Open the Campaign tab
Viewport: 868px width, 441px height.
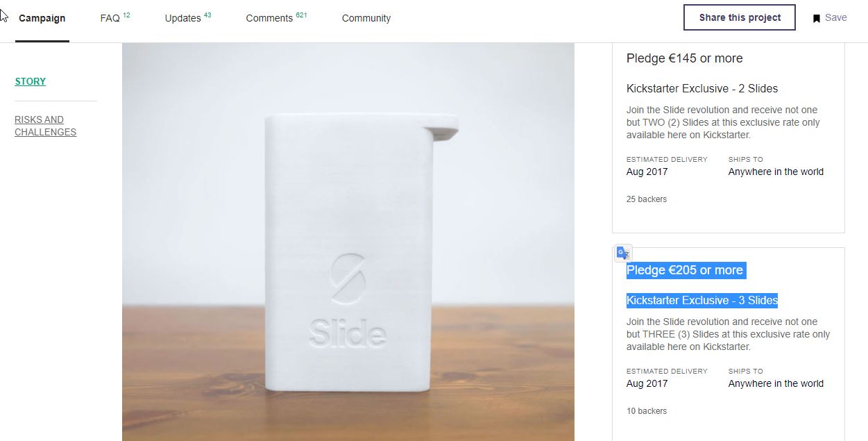tap(42, 18)
